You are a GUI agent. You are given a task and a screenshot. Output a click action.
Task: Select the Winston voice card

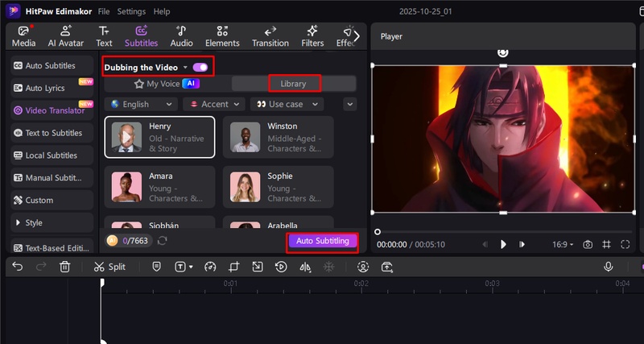click(x=278, y=137)
